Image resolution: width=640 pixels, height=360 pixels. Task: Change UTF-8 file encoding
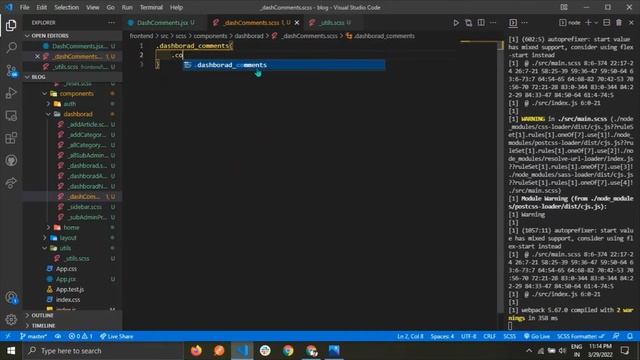pyautogui.click(x=469, y=336)
